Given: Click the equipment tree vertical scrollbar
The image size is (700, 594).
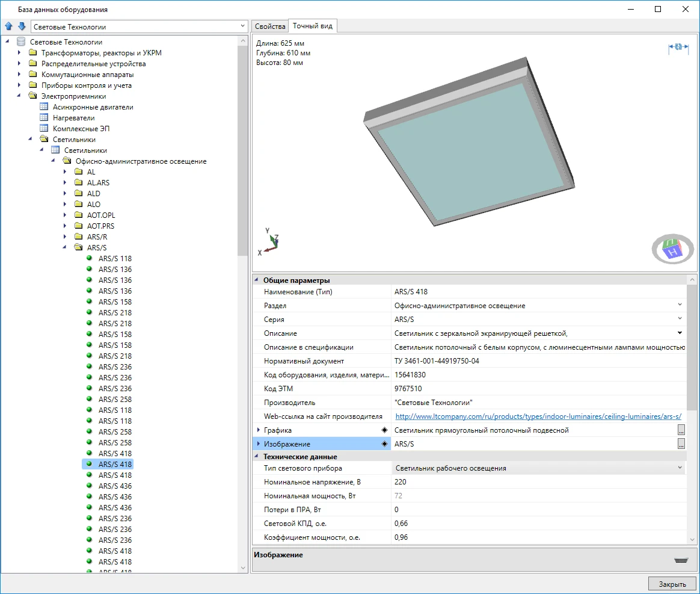Looking at the screenshot, I should [243, 150].
